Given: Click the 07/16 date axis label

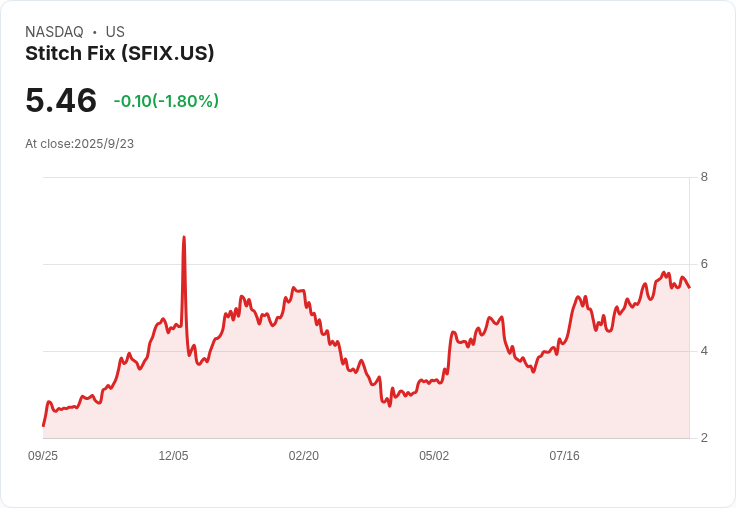Looking at the screenshot, I should (565, 456).
